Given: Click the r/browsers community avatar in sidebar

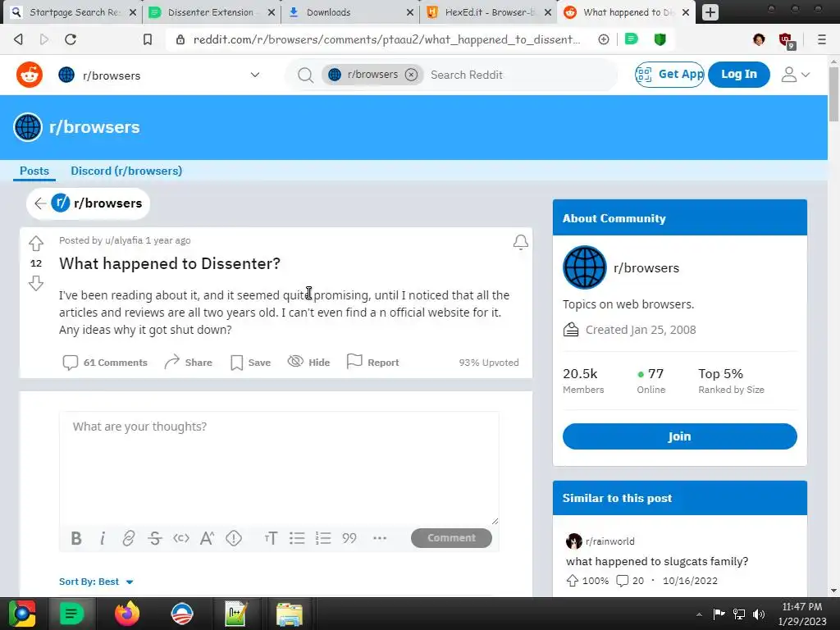Looking at the screenshot, I should tap(584, 267).
